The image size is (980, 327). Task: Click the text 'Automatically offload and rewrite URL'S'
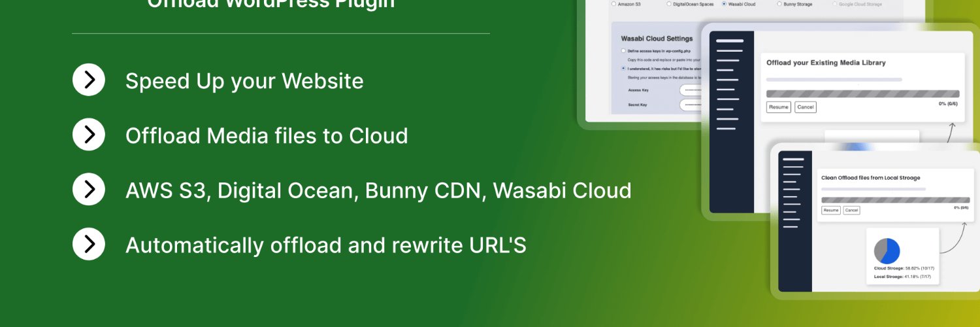[x=326, y=245]
